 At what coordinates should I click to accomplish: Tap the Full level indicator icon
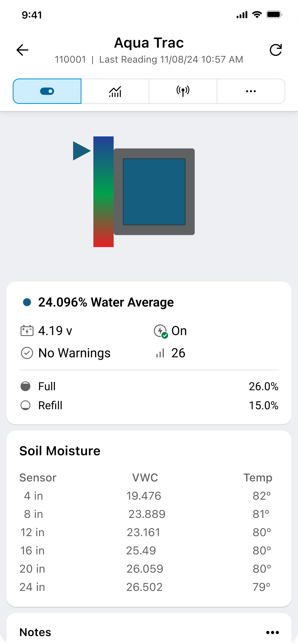click(x=25, y=386)
